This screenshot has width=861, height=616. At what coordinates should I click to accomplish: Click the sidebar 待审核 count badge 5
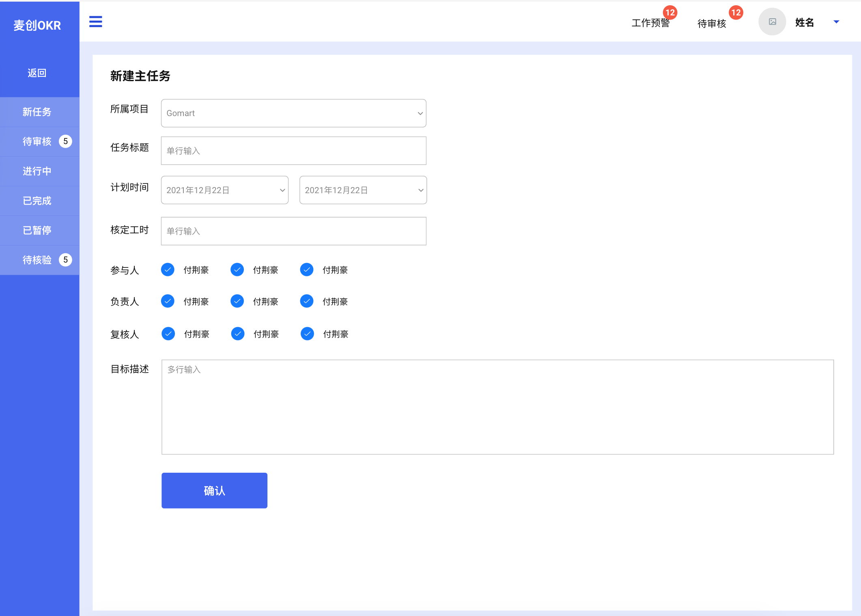pyautogui.click(x=65, y=141)
